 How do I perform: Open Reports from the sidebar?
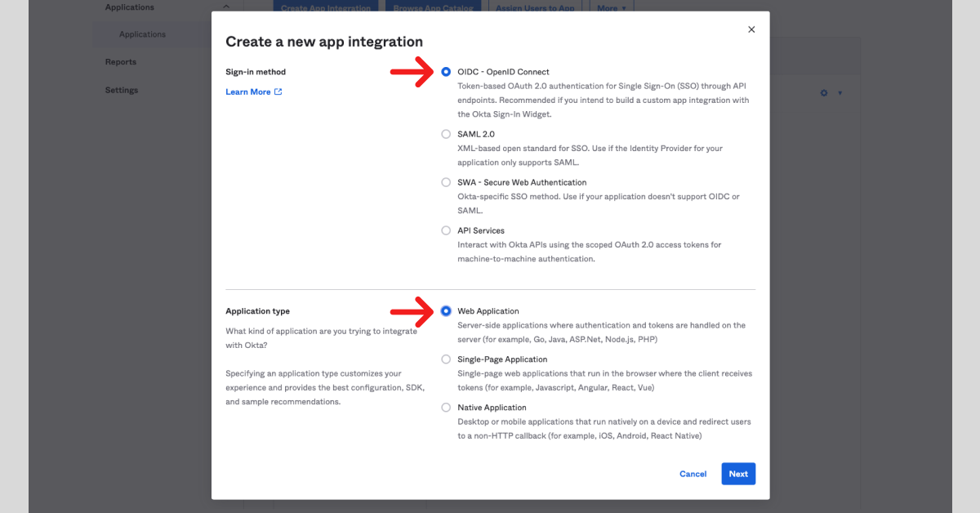pyautogui.click(x=120, y=61)
